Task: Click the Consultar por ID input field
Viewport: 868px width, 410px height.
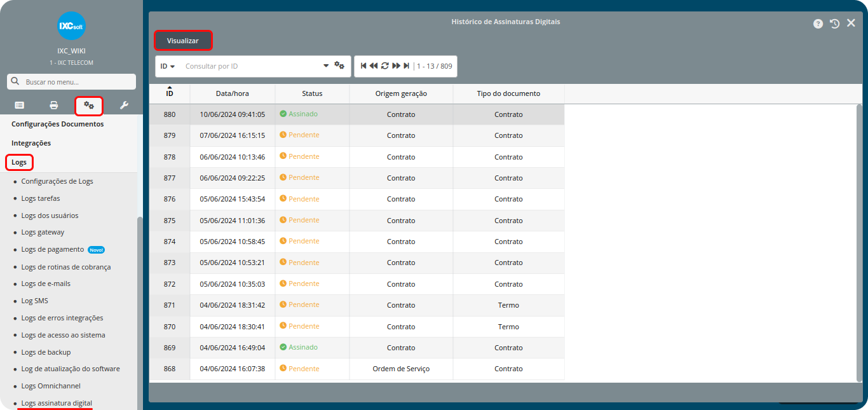Action: click(x=252, y=66)
